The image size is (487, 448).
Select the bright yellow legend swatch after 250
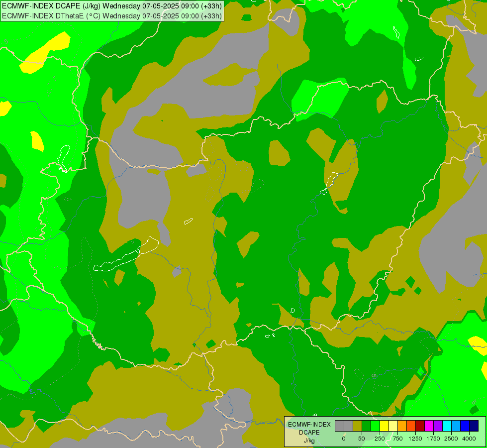click(x=385, y=426)
